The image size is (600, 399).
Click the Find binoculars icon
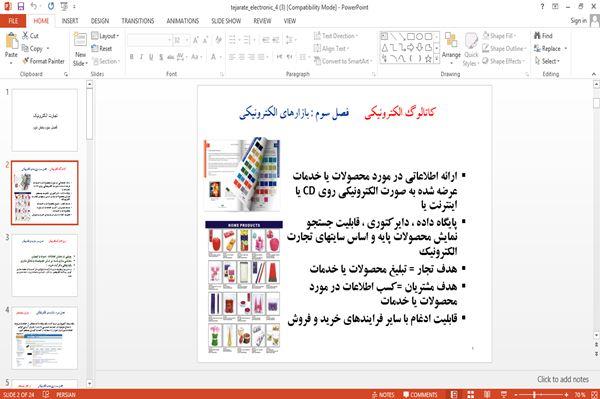[x=538, y=36]
